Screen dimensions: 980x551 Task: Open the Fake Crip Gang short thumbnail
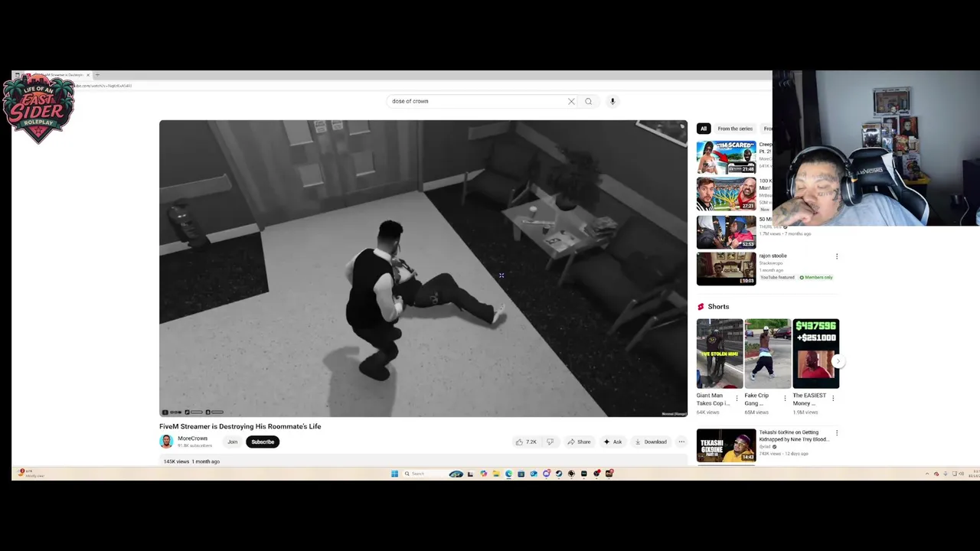768,354
